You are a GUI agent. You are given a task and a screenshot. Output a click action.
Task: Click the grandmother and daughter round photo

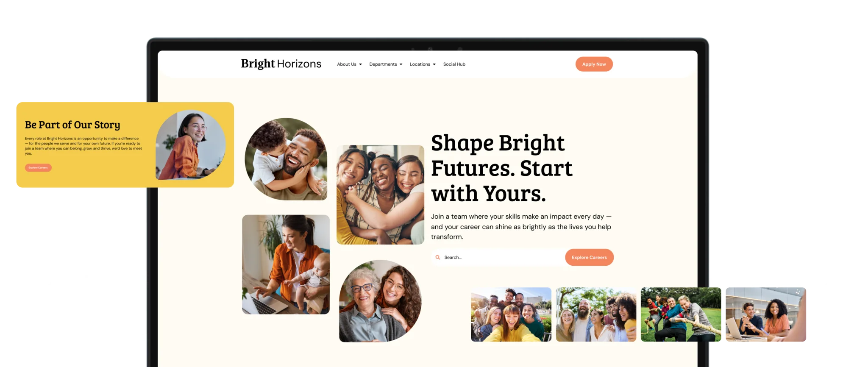tap(380, 301)
